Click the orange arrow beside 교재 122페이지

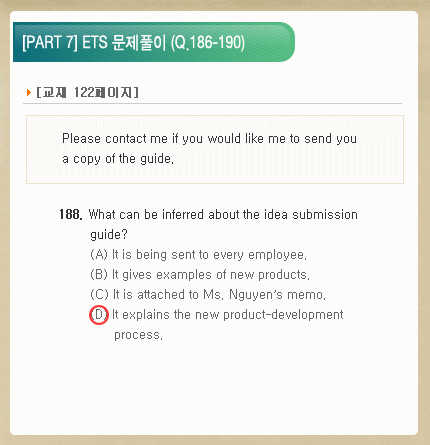click(29, 92)
